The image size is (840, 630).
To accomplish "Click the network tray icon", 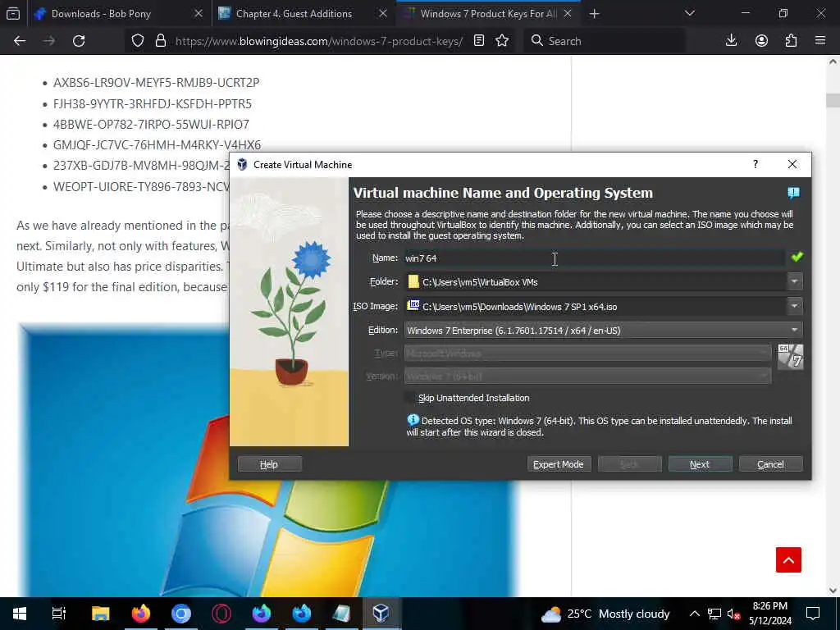I will 714,614.
